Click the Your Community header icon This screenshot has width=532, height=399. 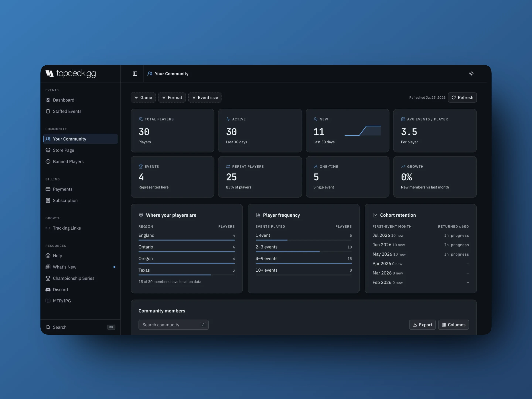[x=150, y=74]
